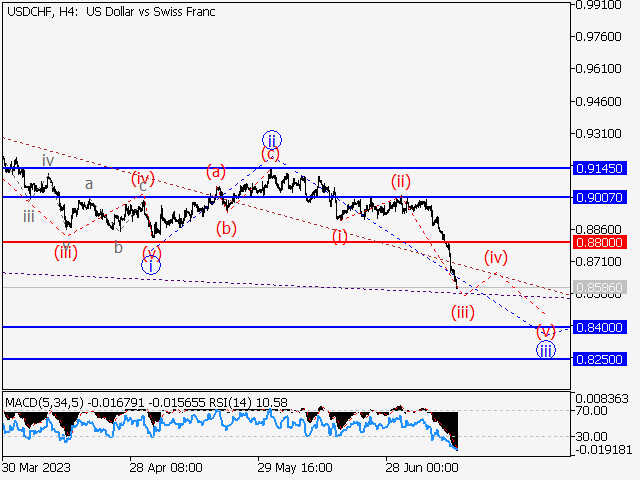Click the red 0.88000 price level label
This screenshot has height=480, width=640.
coord(600,242)
